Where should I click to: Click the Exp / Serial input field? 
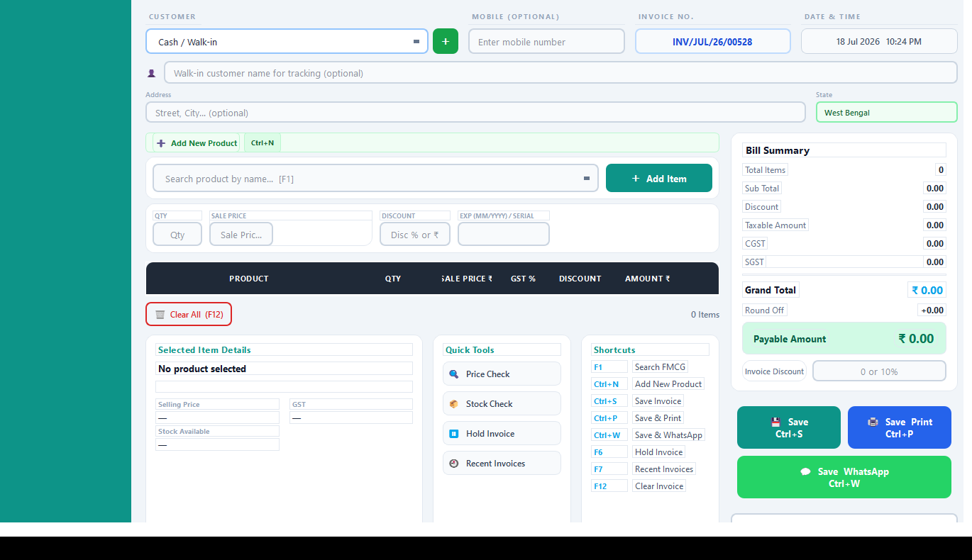(x=504, y=234)
